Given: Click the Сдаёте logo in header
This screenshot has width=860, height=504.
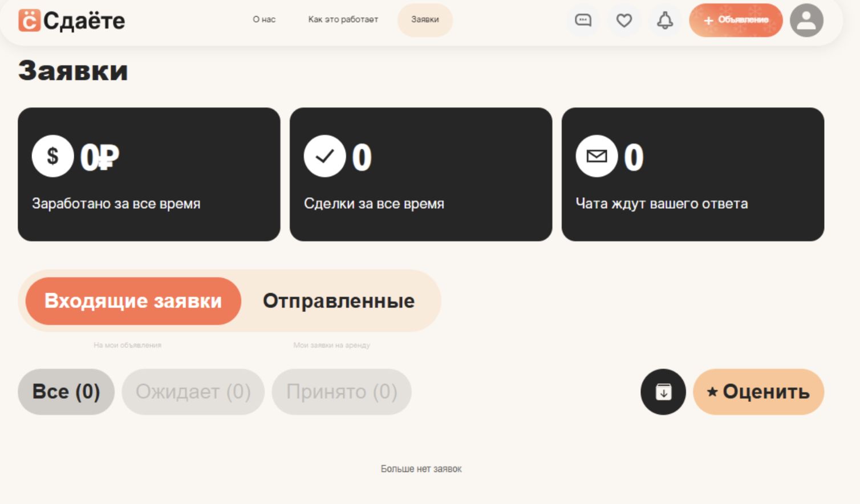Looking at the screenshot, I should (x=72, y=21).
